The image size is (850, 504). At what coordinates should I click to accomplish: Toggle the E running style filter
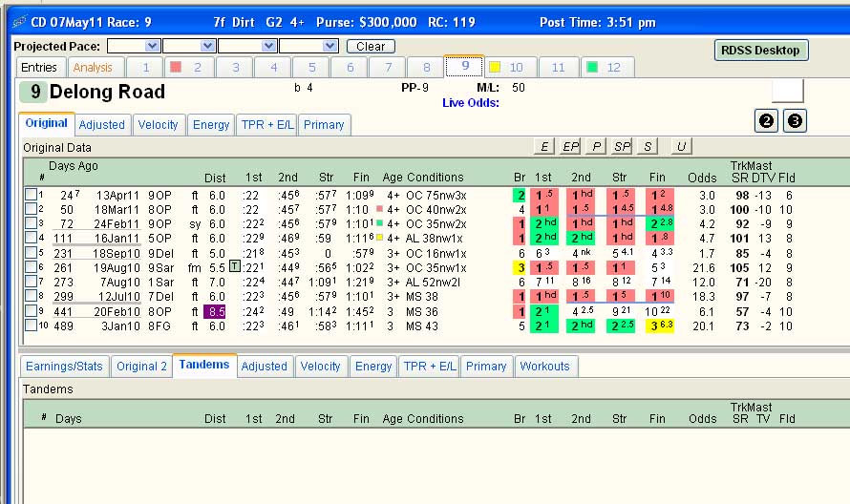(544, 146)
